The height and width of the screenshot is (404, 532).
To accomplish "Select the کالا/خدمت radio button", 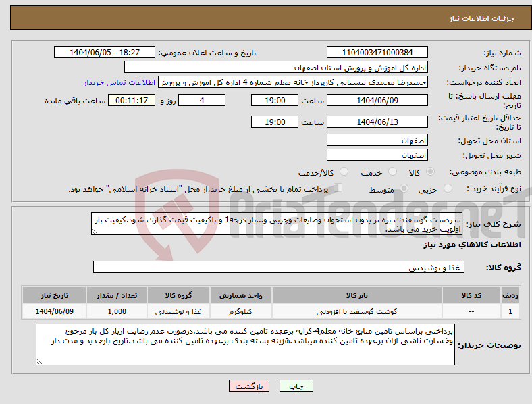I will [x=344, y=172].
